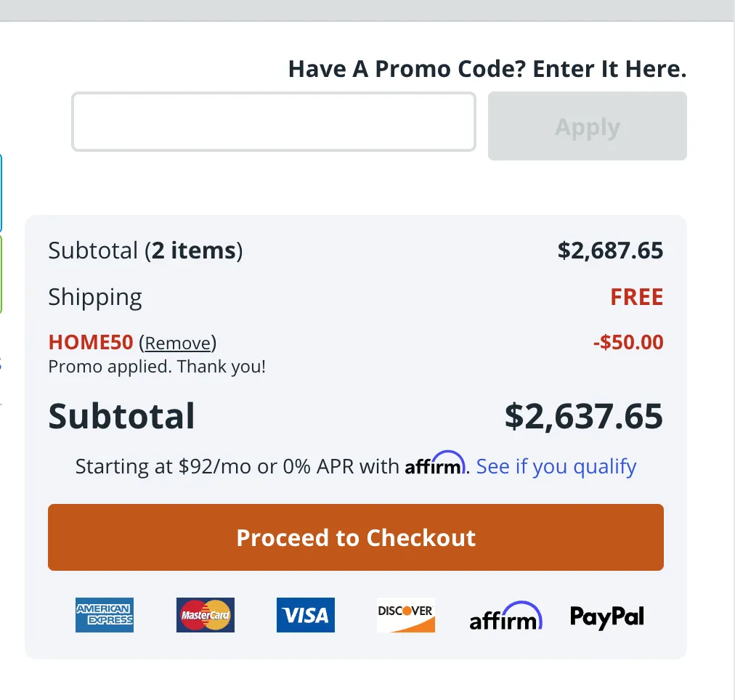Click the red FREE shipping value
The height and width of the screenshot is (700, 735).
pos(637,297)
